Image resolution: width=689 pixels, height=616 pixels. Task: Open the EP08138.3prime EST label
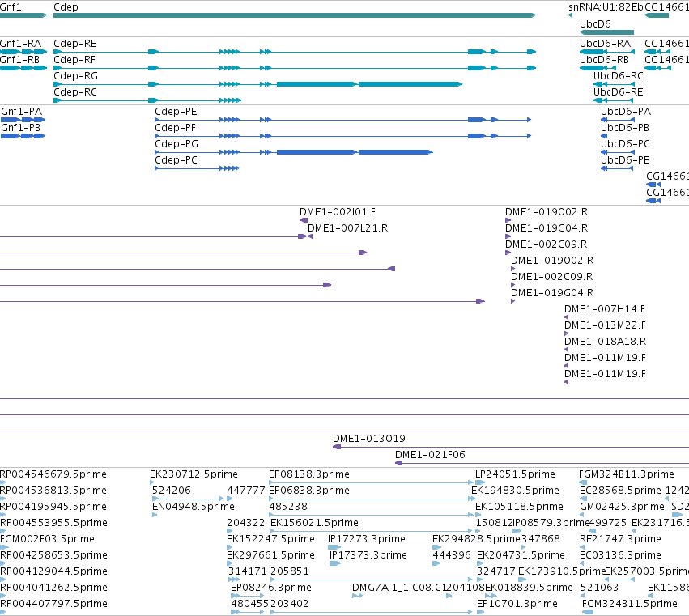(309, 474)
